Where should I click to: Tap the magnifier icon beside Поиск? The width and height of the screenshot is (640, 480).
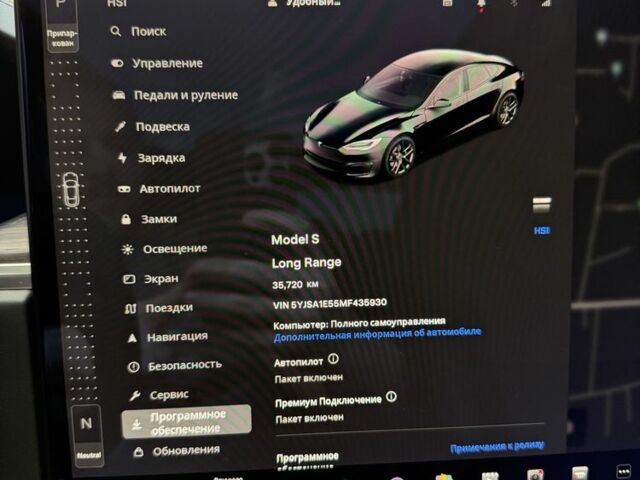pos(116,31)
